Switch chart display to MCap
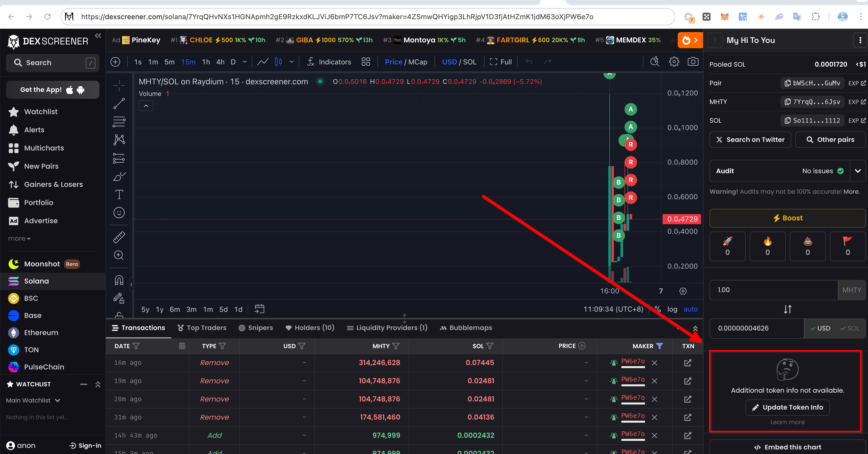 point(418,62)
